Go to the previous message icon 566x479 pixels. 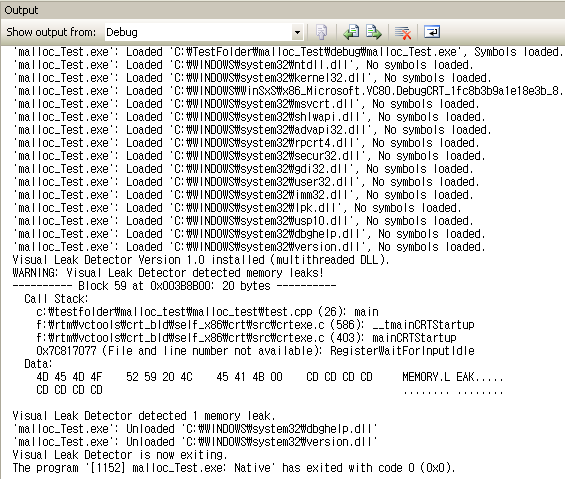[351, 32]
